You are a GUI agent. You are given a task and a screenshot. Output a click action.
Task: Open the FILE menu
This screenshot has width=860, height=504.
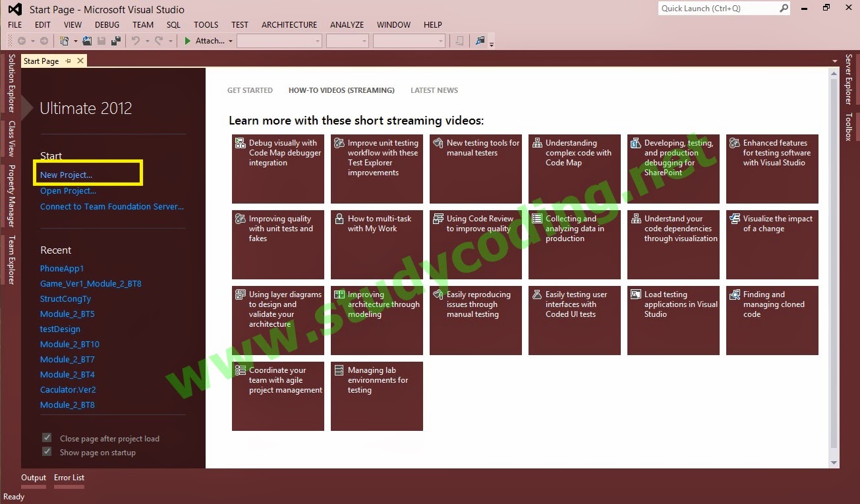point(15,24)
